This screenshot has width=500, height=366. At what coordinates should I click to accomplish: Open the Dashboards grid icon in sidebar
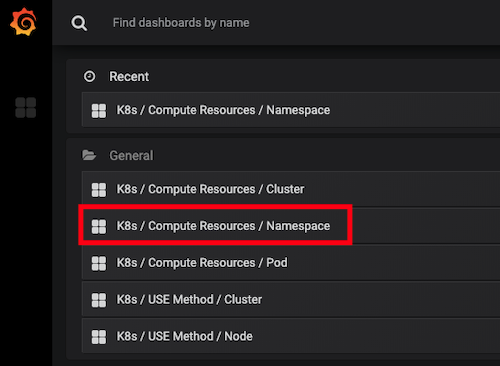26,107
